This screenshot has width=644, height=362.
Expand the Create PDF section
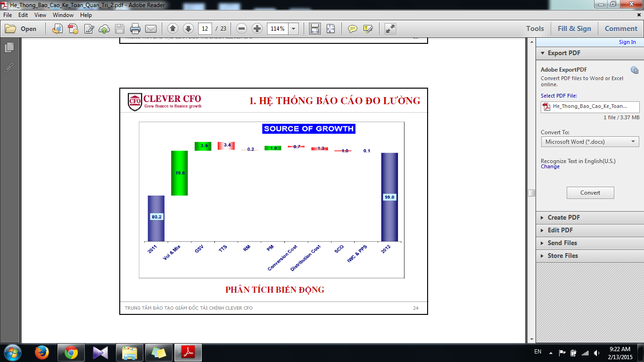[x=563, y=217]
